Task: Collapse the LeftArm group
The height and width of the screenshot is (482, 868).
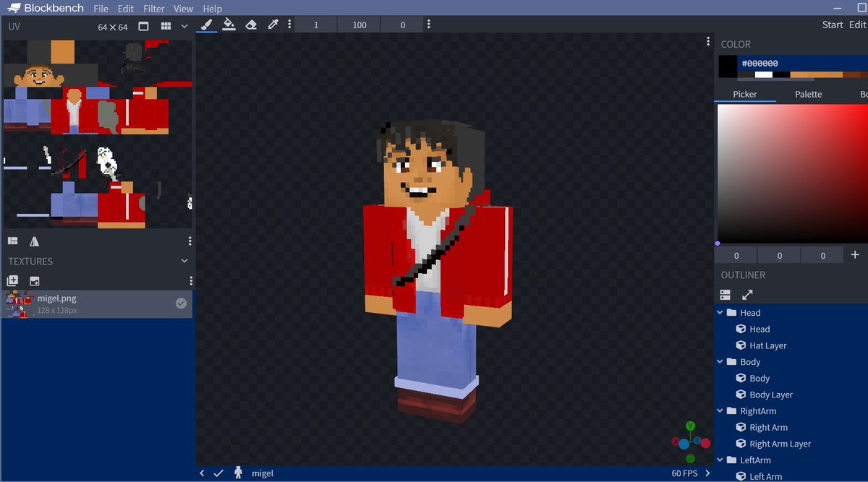Action: pos(720,460)
